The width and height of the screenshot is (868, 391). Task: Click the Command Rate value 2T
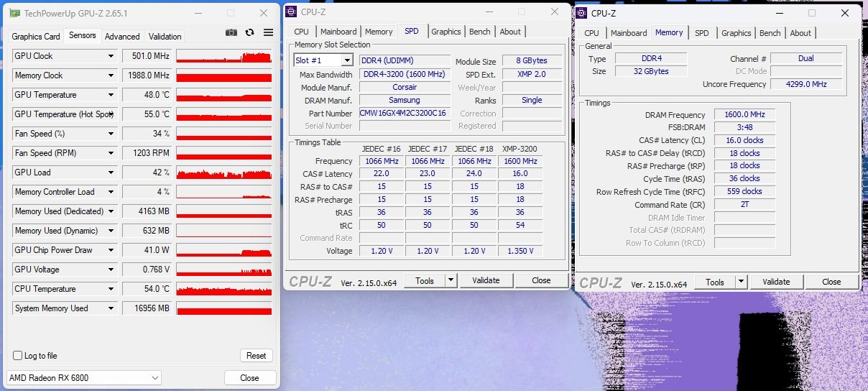[745, 204]
